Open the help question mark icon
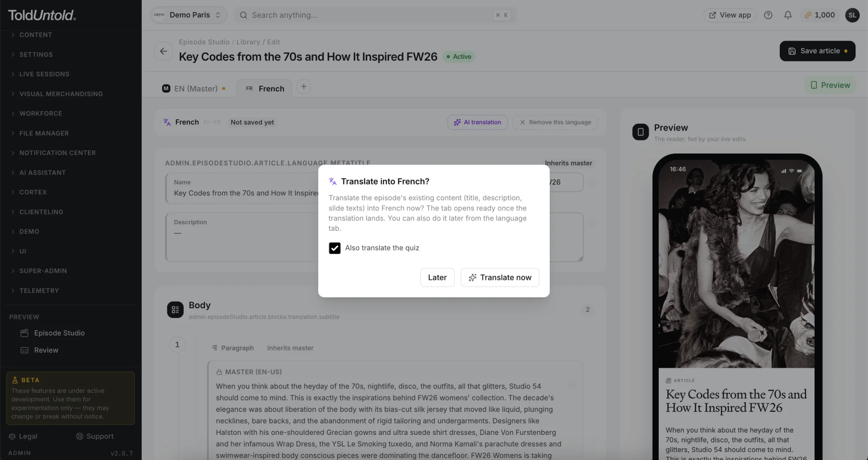Viewport: 868px width, 460px height. 768,15
